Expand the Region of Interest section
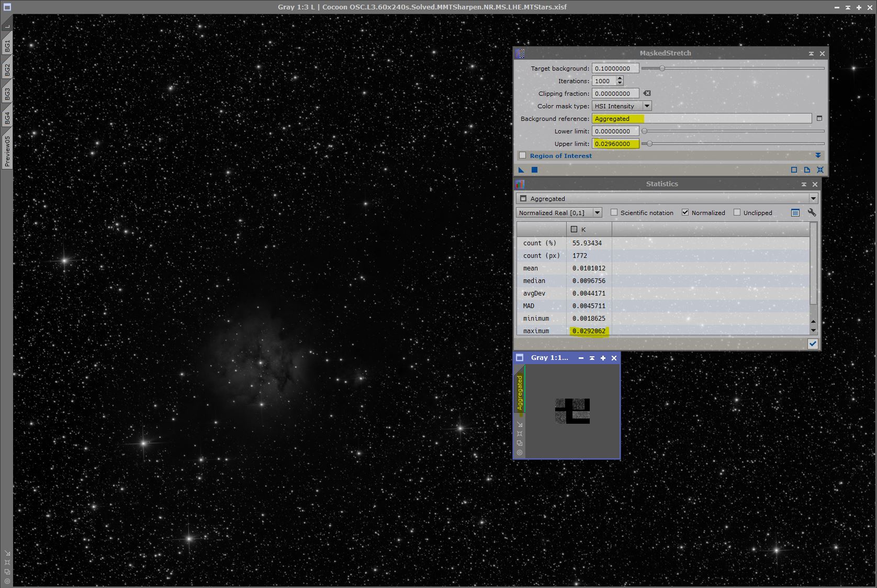877x588 pixels. click(x=817, y=156)
